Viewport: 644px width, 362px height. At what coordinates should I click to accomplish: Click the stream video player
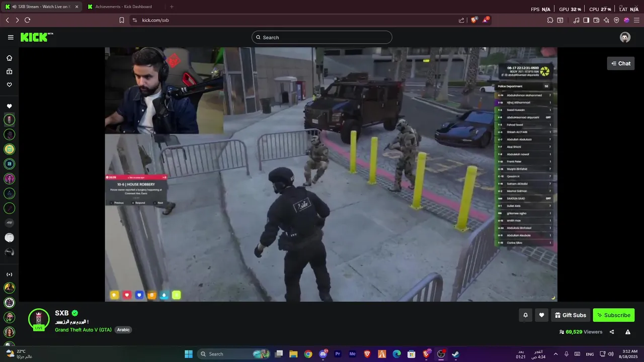pyautogui.click(x=331, y=174)
